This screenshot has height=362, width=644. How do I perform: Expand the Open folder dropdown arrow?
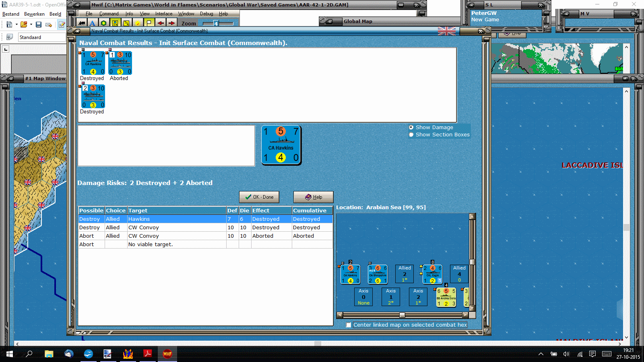pyautogui.click(x=31, y=25)
